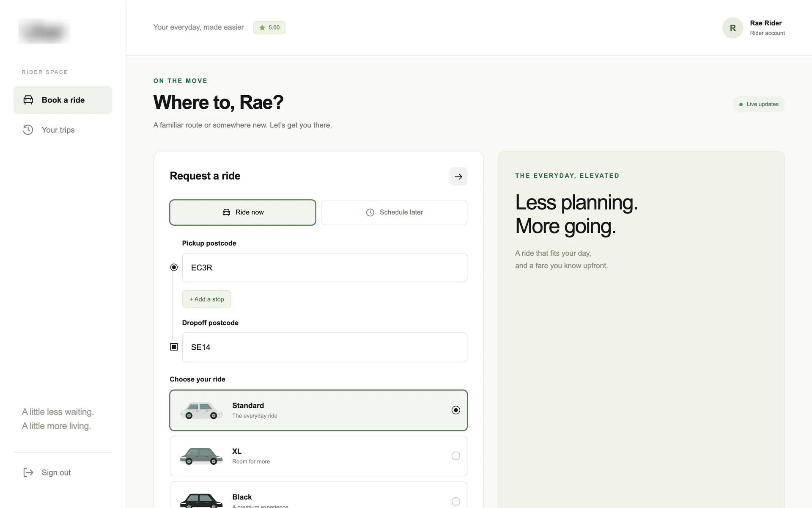Click the 'Choose your ride' label
812x508 pixels.
point(198,379)
